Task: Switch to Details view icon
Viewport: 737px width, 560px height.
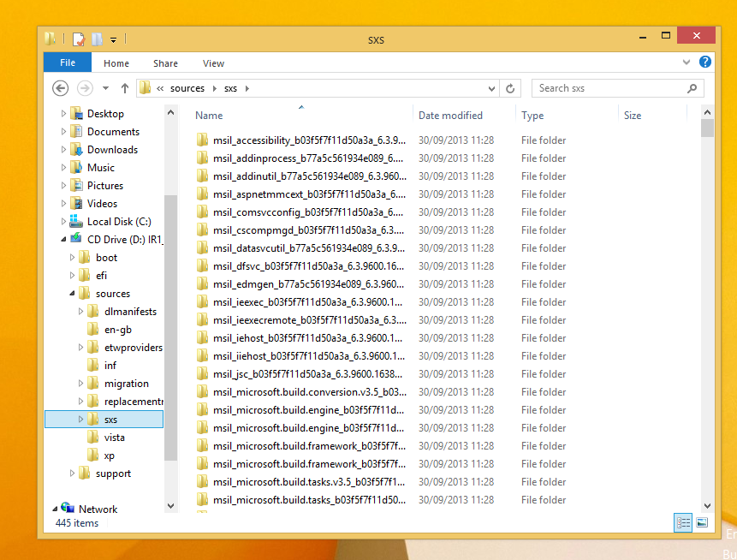Action: click(x=683, y=522)
